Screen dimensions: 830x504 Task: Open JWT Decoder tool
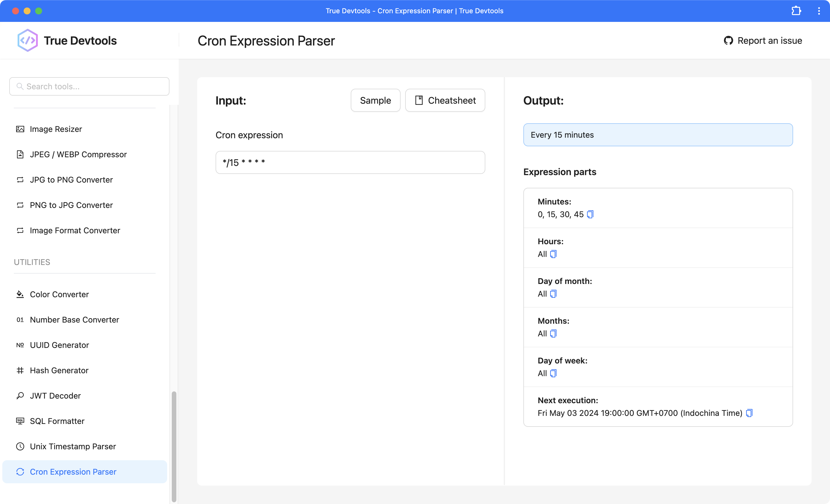coord(84,396)
